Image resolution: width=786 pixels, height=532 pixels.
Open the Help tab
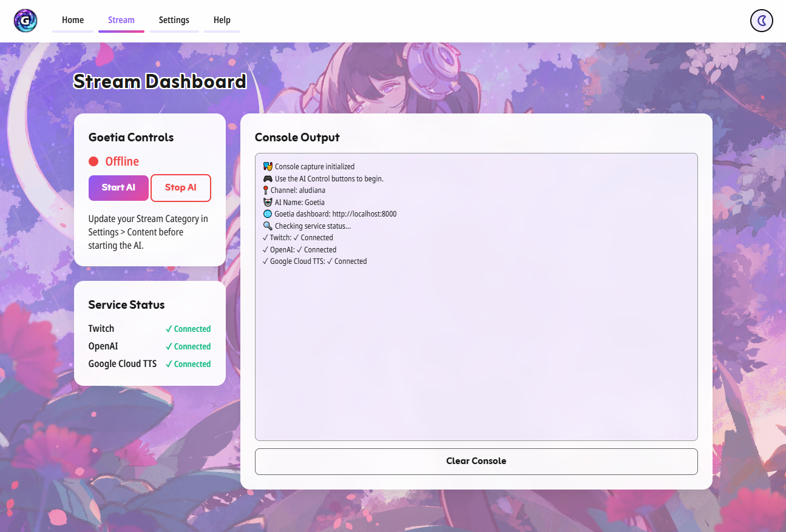(222, 19)
